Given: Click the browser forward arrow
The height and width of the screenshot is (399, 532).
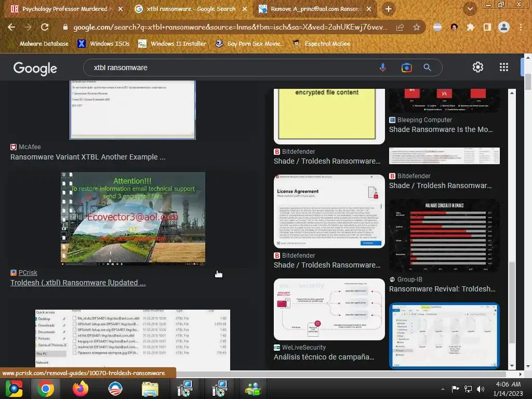Looking at the screenshot, I should tap(28, 27).
